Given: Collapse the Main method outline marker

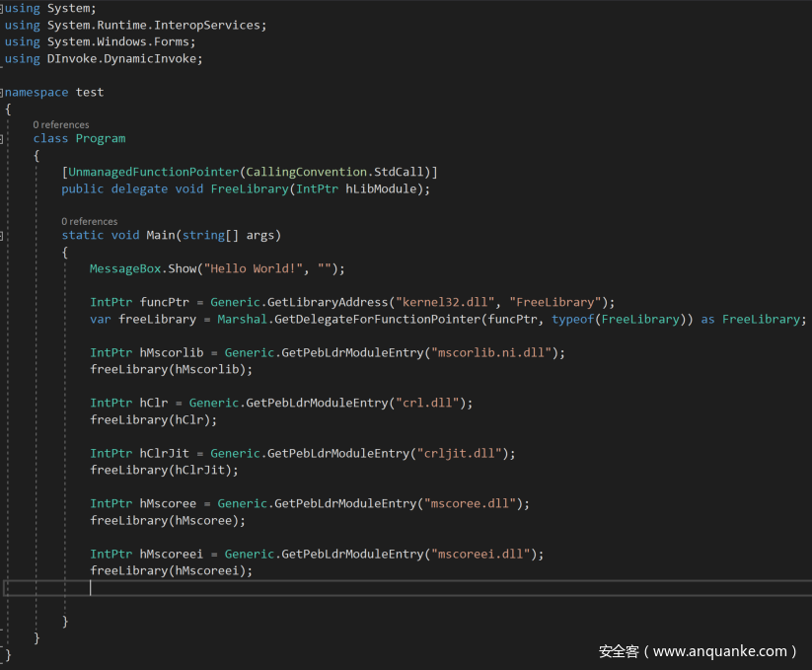Looking at the screenshot, I should [x=3, y=236].
